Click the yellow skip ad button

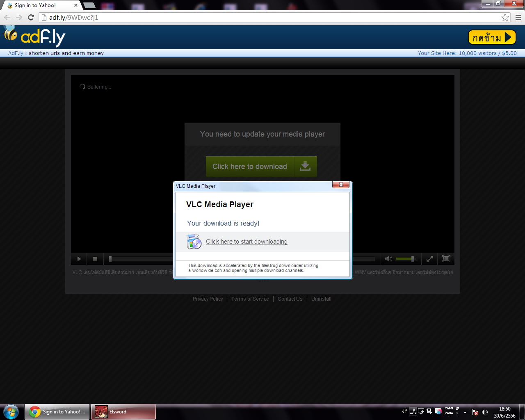(492, 37)
